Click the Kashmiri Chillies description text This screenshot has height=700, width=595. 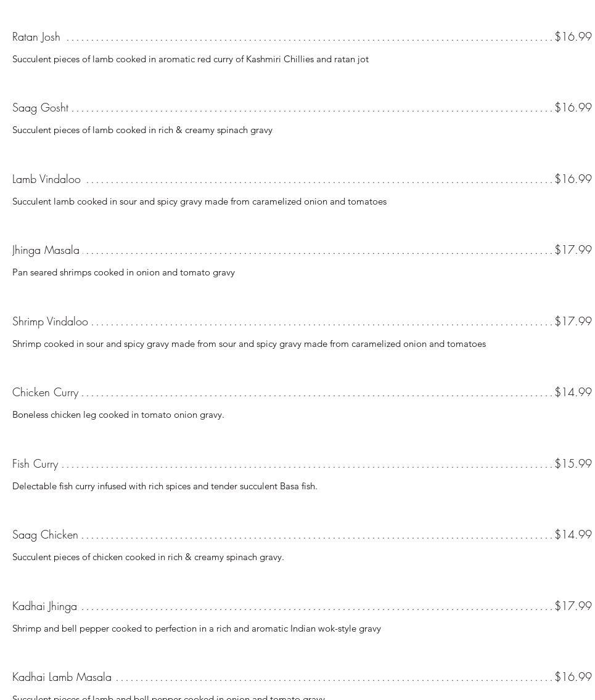(191, 59)
